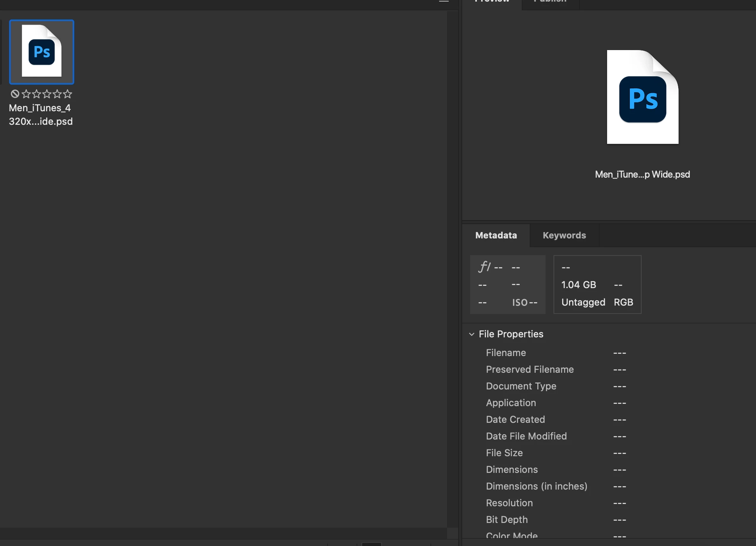Click the File Properties heading text
Viewport: 756px width, 546px height.
pyautogui.click(x=511, y=334)
